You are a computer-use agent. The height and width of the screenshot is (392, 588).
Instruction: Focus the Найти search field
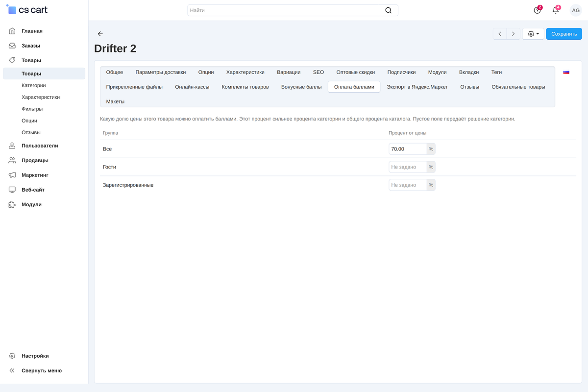(x=293, y=10)
